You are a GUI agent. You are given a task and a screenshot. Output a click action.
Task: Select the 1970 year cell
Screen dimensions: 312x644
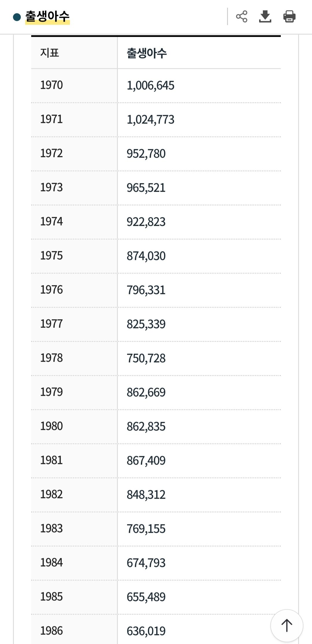point(51,85)
